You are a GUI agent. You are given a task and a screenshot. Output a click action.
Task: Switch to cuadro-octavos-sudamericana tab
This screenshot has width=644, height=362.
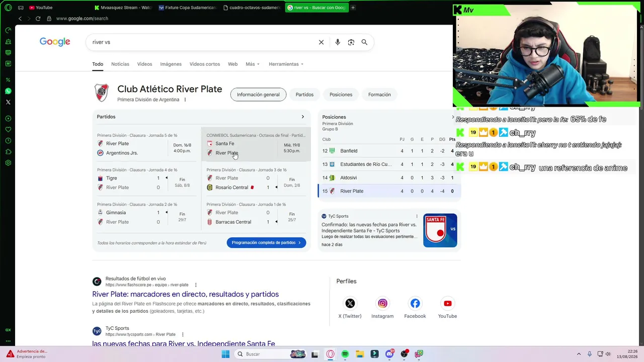(x=252, y=8)
